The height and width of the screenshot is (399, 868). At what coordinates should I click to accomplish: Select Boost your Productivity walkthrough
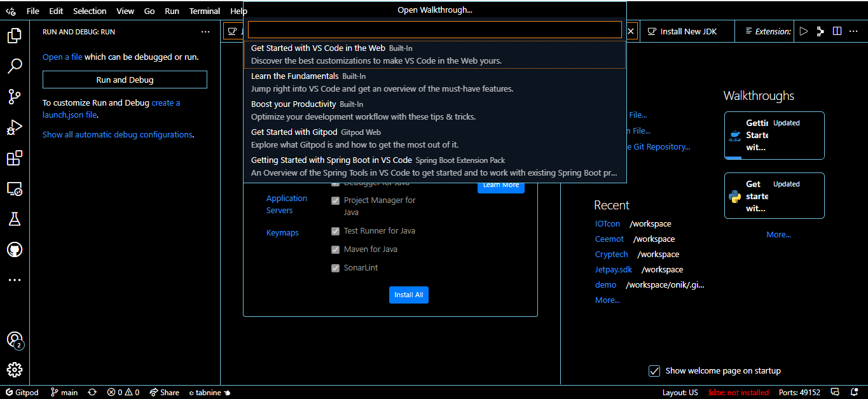coord(434,111)
